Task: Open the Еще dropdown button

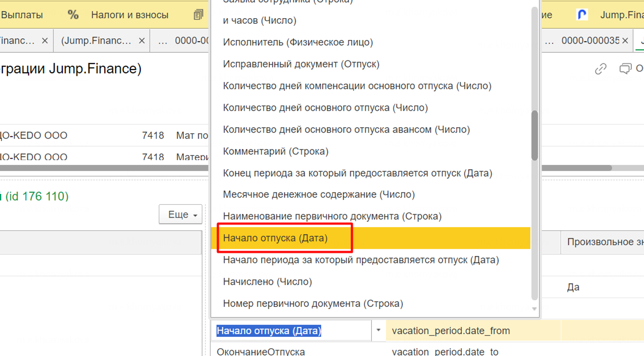Action: [181, 215]
